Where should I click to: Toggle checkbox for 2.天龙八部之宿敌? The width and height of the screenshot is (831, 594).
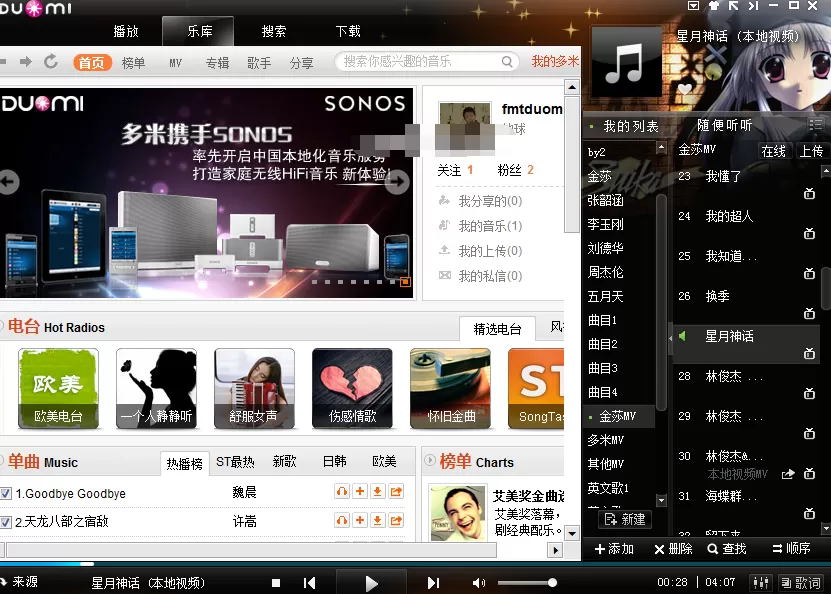pyautogui.click(x=6, y=522)
